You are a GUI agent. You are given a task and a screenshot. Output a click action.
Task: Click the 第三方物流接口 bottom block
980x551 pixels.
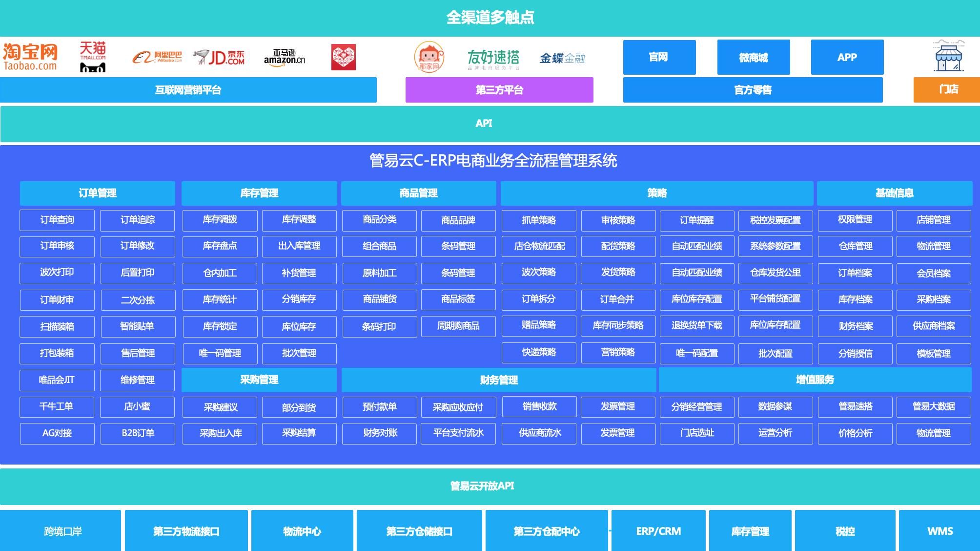click(x=186, y=531)
